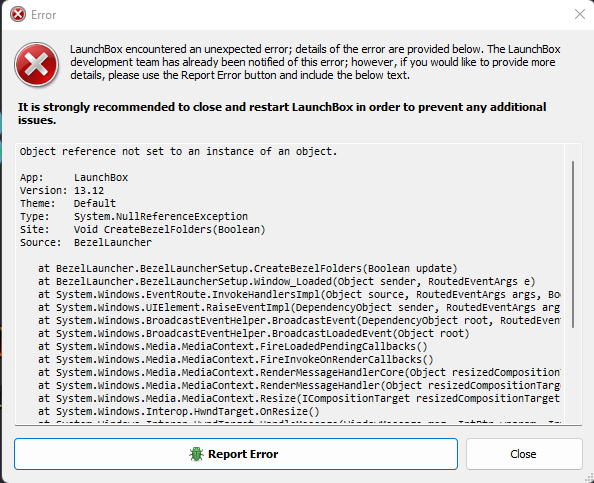This screenshot has width=594, height=483.
Task: Click the window resize grip dots
Action: pyautogui.click(x=589, y=478)
